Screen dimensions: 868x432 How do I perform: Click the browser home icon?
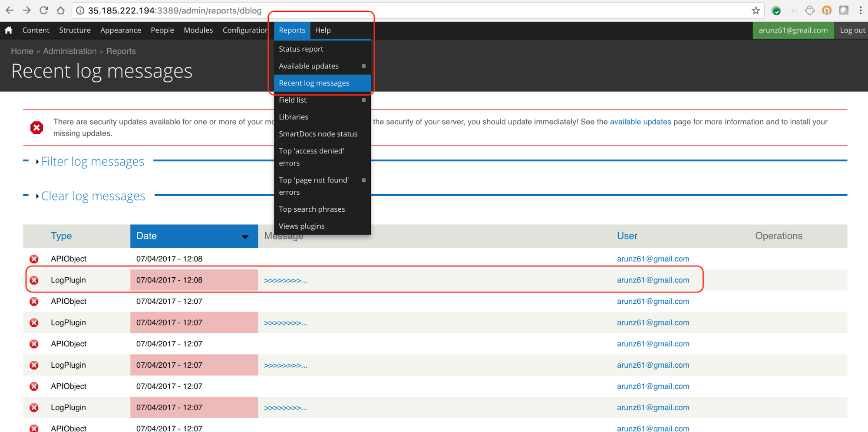(x=60, y=10)
